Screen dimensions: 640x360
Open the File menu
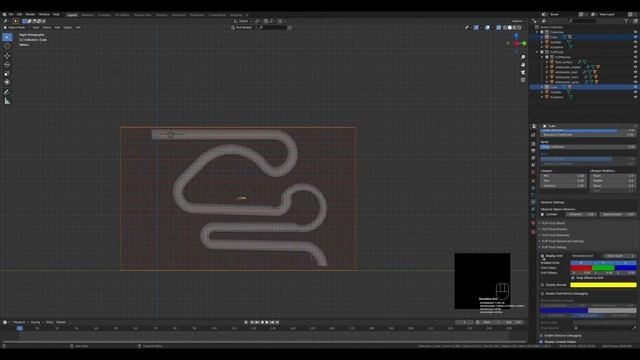(11, 14)
